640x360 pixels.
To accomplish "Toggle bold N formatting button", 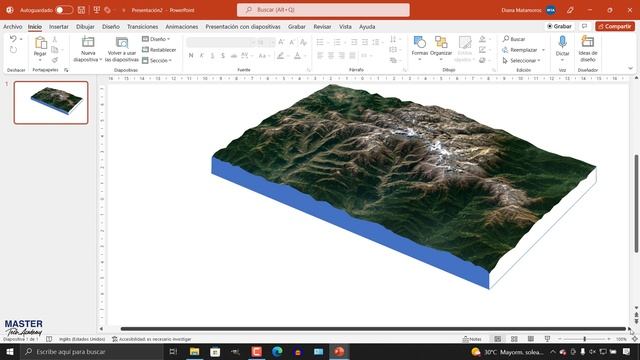I will click(191, 56).
